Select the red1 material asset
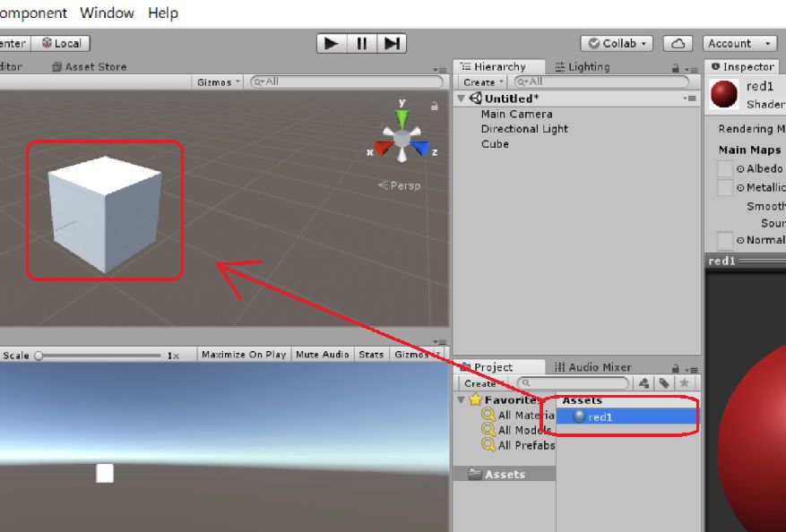Image resolution: width=786 pixels, height=532 pixels. click(x=600, y=416)
